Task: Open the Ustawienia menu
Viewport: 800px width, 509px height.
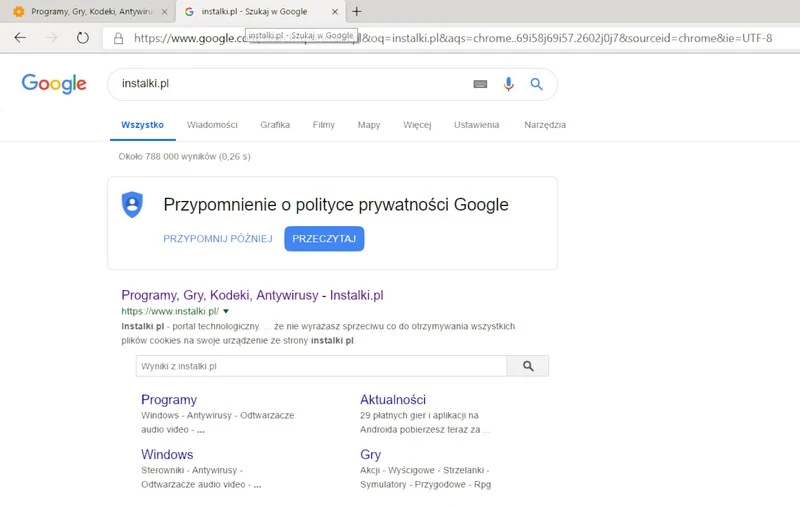Action: 477,125
